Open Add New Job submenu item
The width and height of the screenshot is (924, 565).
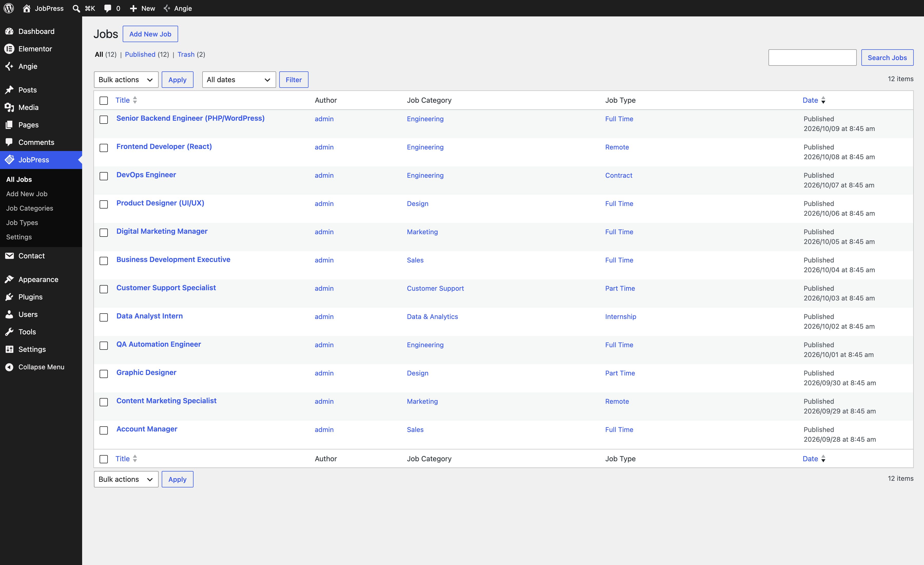(x=27, y=194)
